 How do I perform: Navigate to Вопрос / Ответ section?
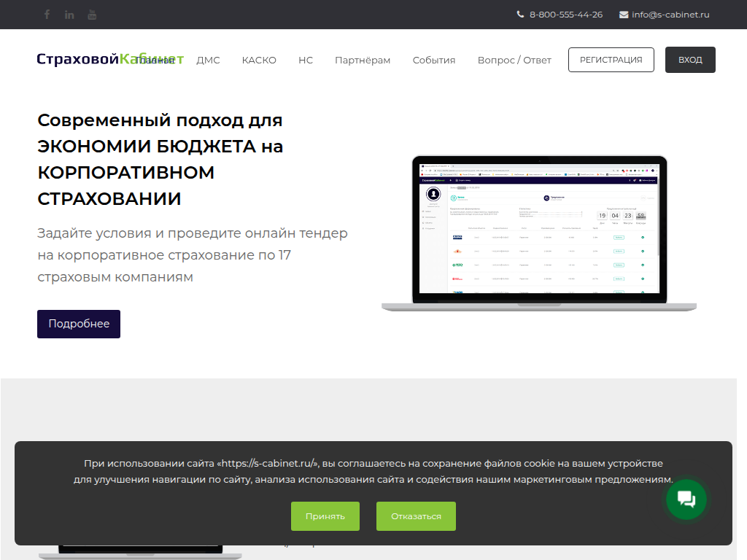click(x=514, y=61)
